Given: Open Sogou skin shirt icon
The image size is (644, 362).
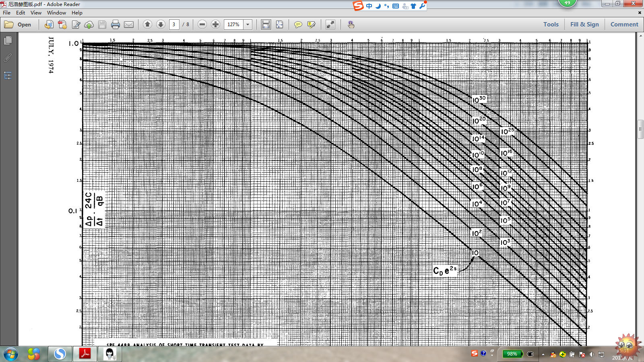Looking at the screenshot, I should [413, 6].
